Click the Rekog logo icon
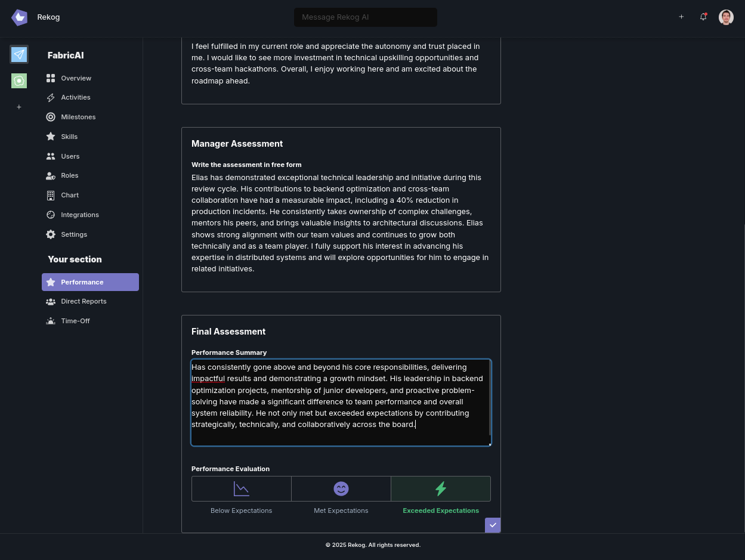 [19, 17]
